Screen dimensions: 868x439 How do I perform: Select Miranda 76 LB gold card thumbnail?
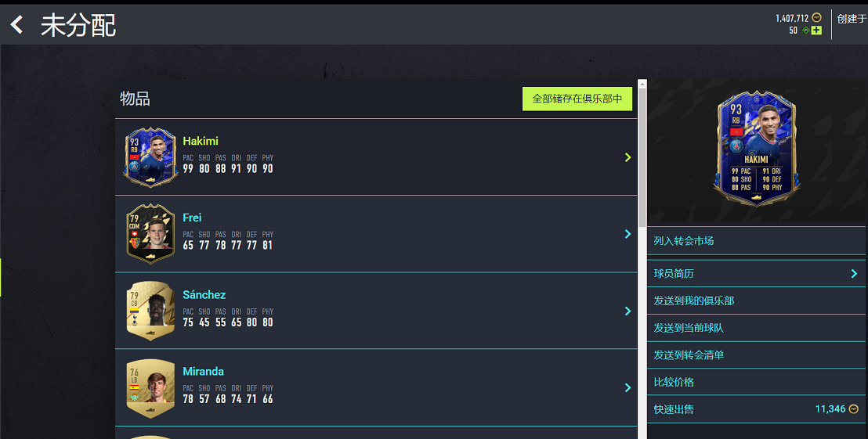150,387
